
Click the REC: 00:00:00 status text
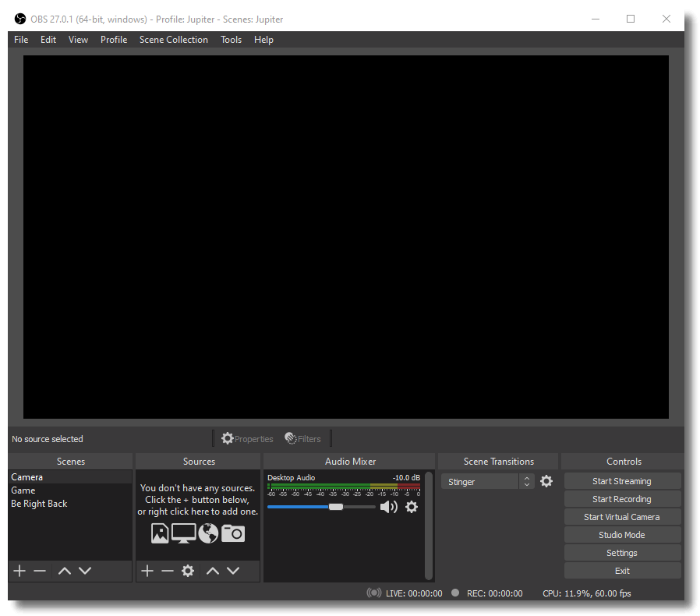(495, 593)
